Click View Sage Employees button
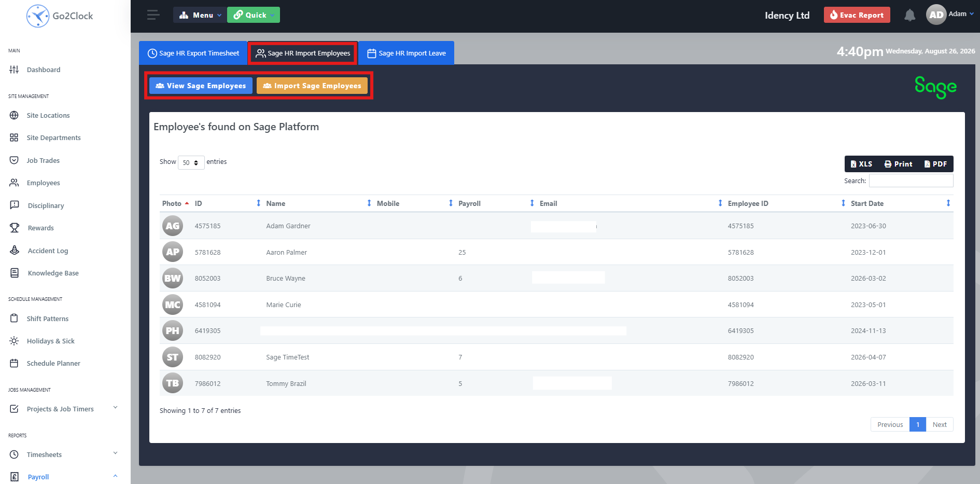Image resolution: width=980 pixels, height=484 pixels. pos(201,86)
